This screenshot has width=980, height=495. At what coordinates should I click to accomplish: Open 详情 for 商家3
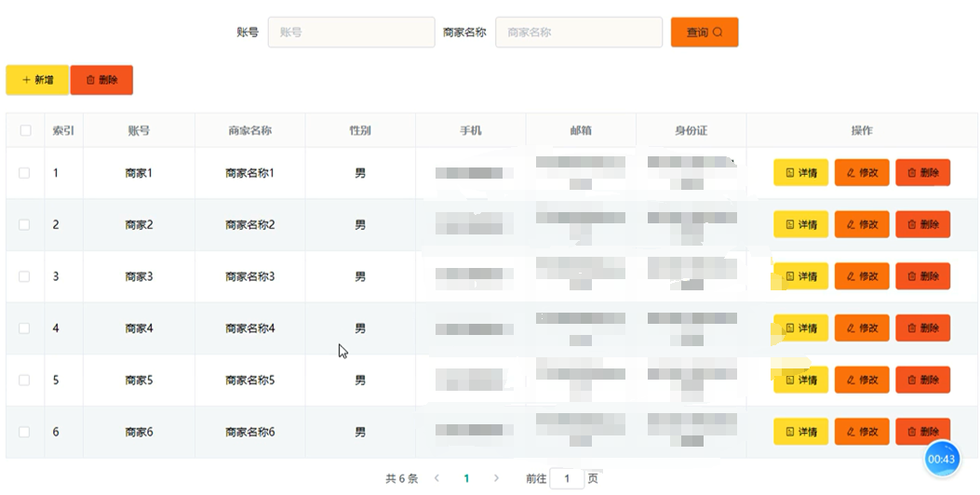click(800, 276)
